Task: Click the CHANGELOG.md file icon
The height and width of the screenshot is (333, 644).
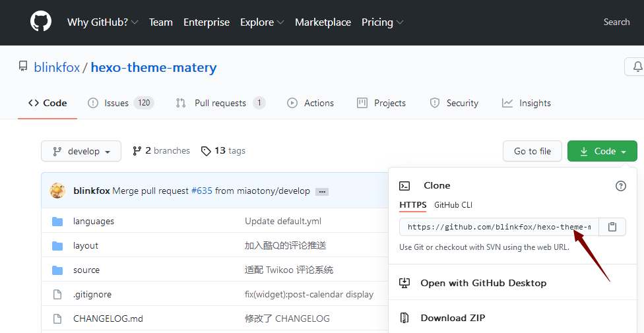Action: click(57, 318)
